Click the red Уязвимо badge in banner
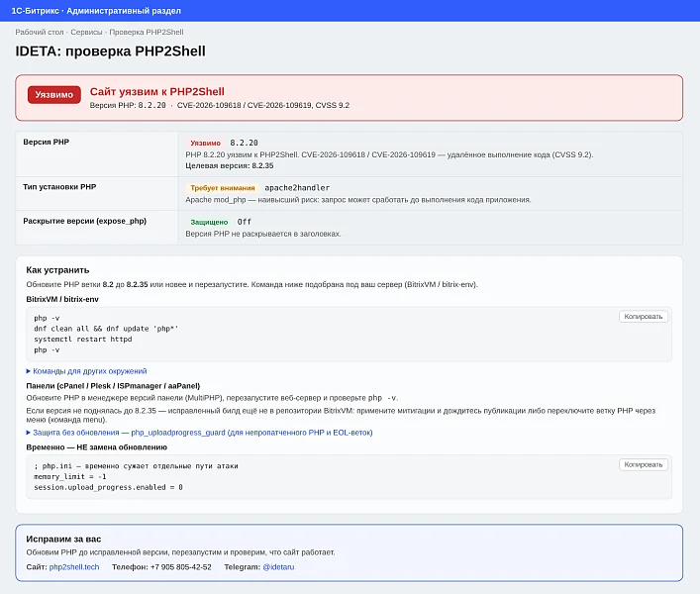 click(54, 95)
